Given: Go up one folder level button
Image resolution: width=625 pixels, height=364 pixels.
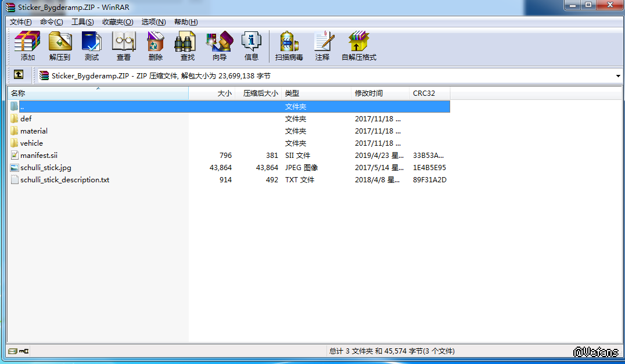Looking at the screenshot, I should (19, 74).
